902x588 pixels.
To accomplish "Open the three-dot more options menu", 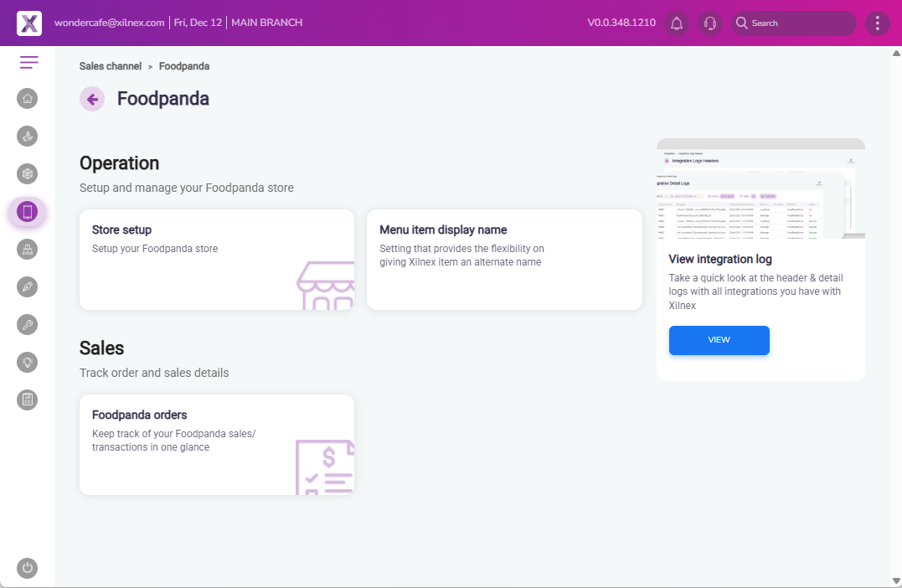I will (x=877, y=23).
